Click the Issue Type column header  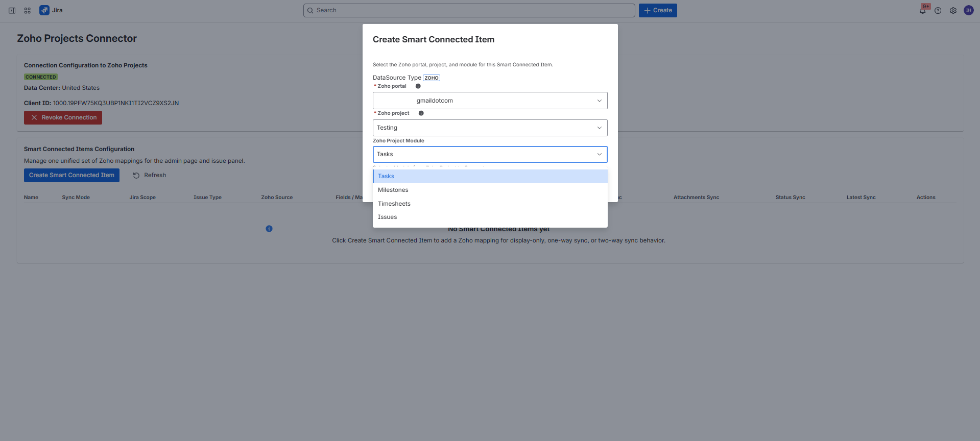point(207,198)
